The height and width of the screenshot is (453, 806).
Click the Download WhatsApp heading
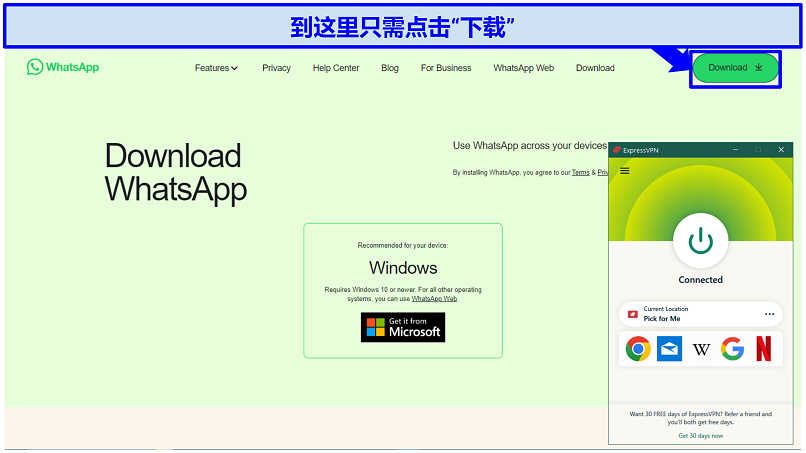175,172
